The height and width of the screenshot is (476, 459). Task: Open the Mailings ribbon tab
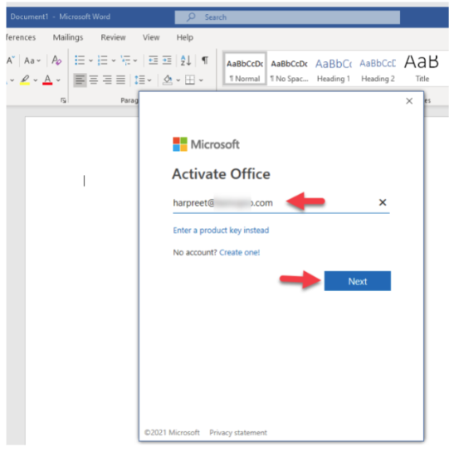coord(68,37)
